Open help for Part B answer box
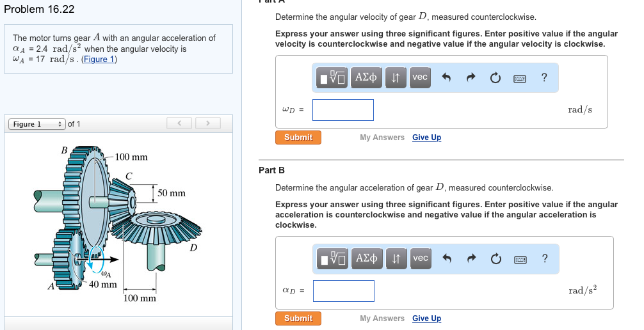 pos(544,258)
